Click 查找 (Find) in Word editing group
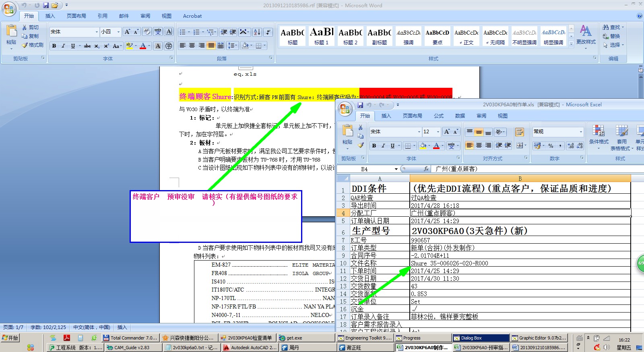The height and width of the screenshot is (352, 644). (613, 27)
